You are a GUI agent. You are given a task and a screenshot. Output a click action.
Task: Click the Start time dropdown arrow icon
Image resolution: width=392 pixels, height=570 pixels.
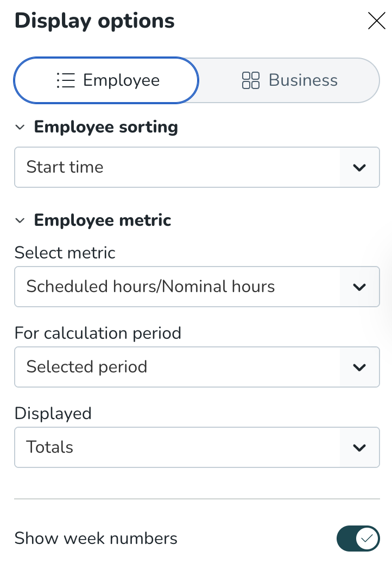359,167
